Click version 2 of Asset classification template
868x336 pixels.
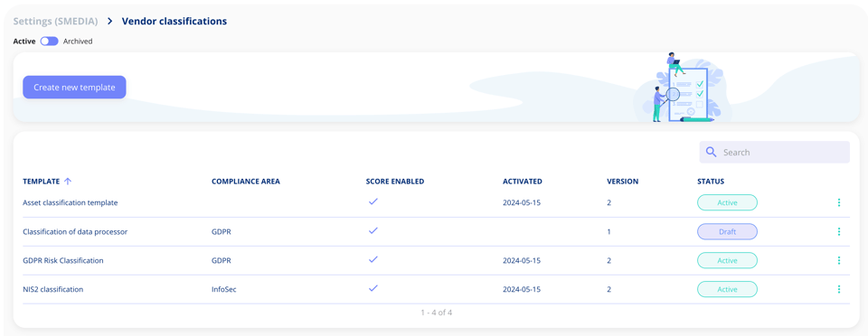click(609, 203)
